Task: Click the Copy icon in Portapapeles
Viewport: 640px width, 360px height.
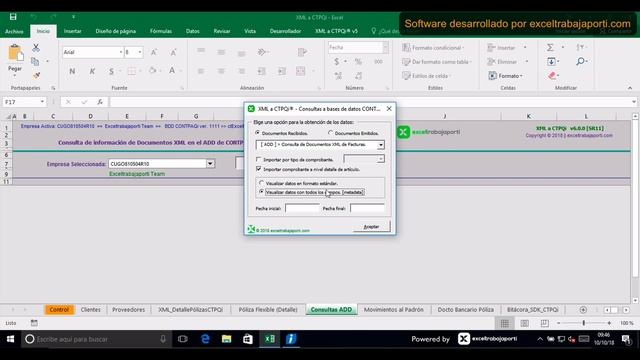Action: pyautogui.click(x=36, y=62)
